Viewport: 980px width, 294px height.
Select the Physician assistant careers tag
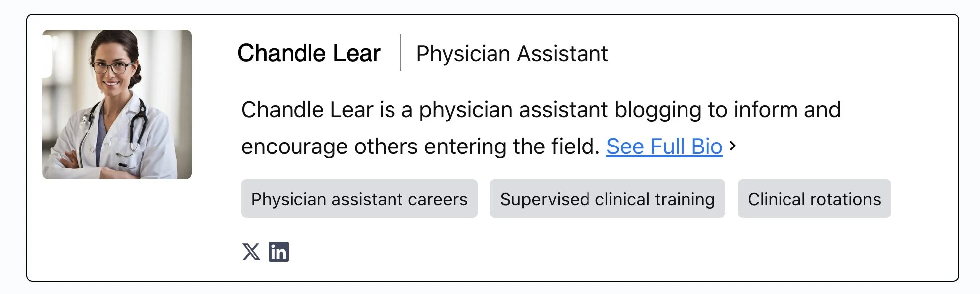click(x=359, y=199)
